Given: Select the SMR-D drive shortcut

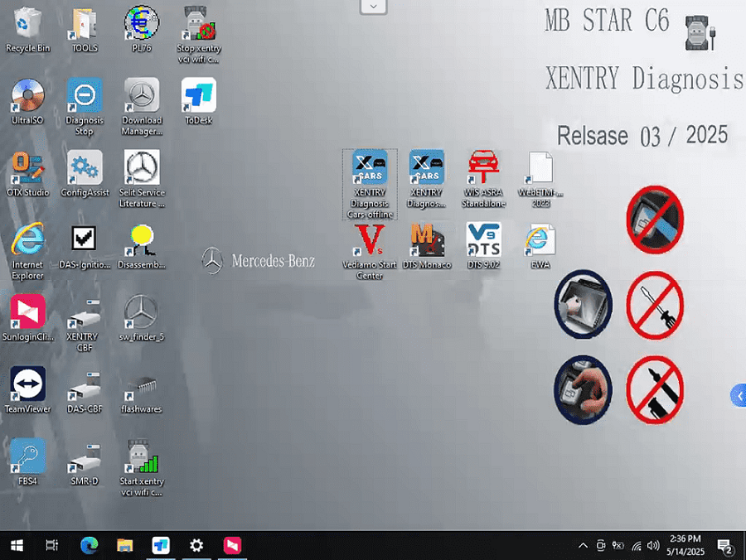Looking at the screenshot, I should pyautogui.click(x=85, y=464).
